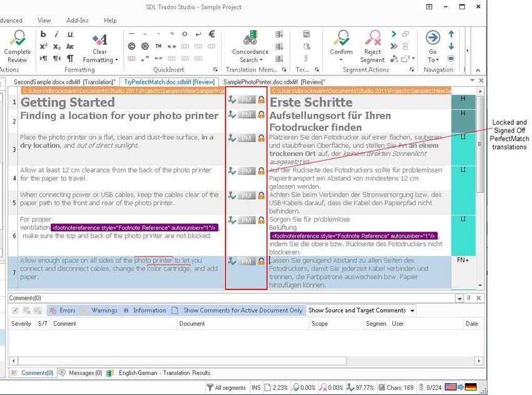532x395 pixels.
Task: Move to next segment with down arrow
Action: 451,46
